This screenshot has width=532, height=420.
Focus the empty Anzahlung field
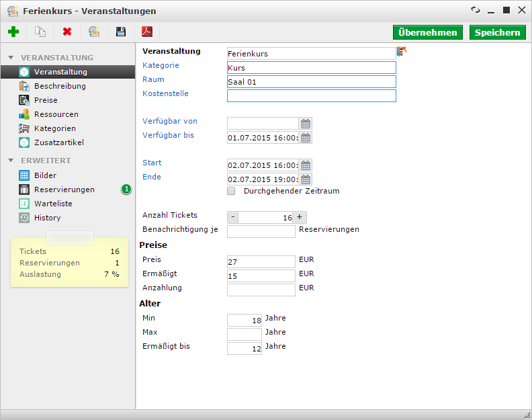click(x=261, y=290)
